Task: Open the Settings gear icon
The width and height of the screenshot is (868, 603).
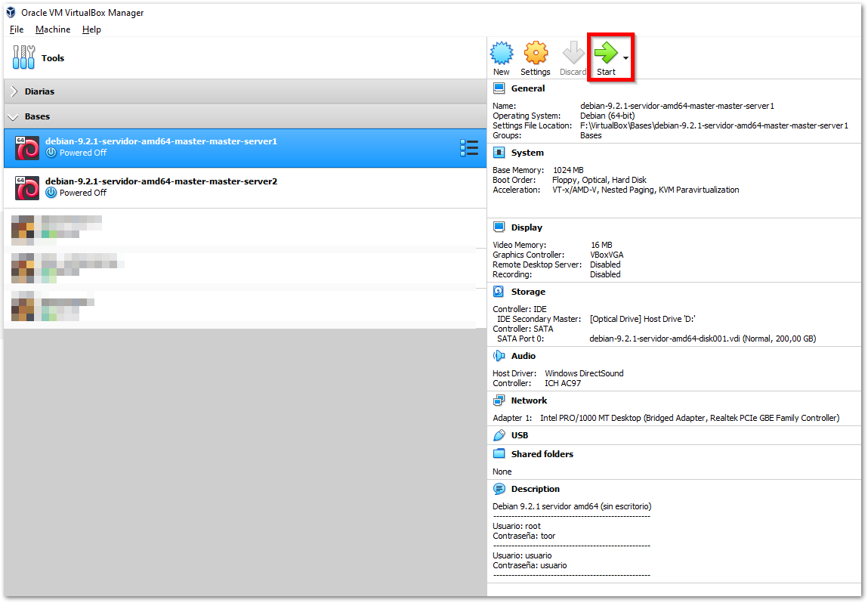Action: [x=536, y=54]
